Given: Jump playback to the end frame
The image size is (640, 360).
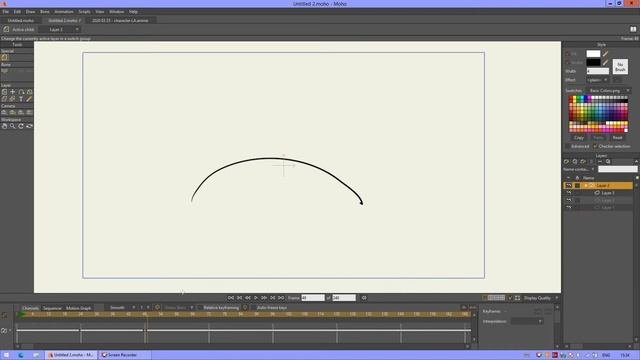Looking at the screenshot, I should [x=281, y=298].
